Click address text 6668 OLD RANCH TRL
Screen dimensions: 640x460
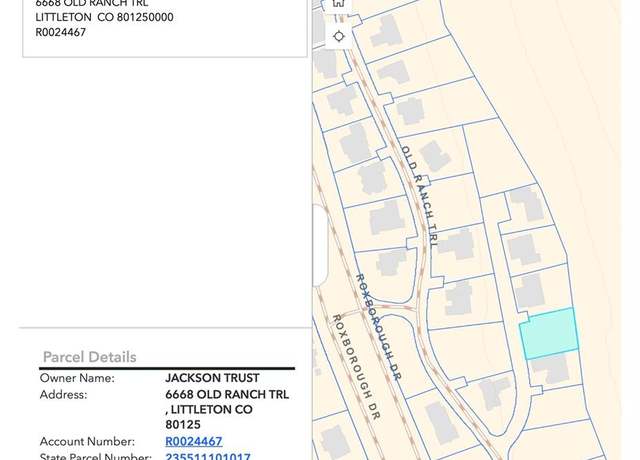coord(227,394)
